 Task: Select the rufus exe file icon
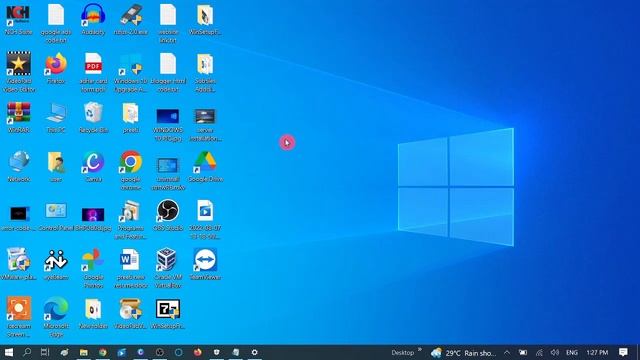131,20
